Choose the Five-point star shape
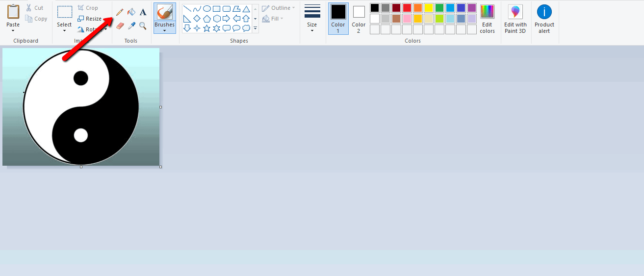644x276 pixels. 207,28
